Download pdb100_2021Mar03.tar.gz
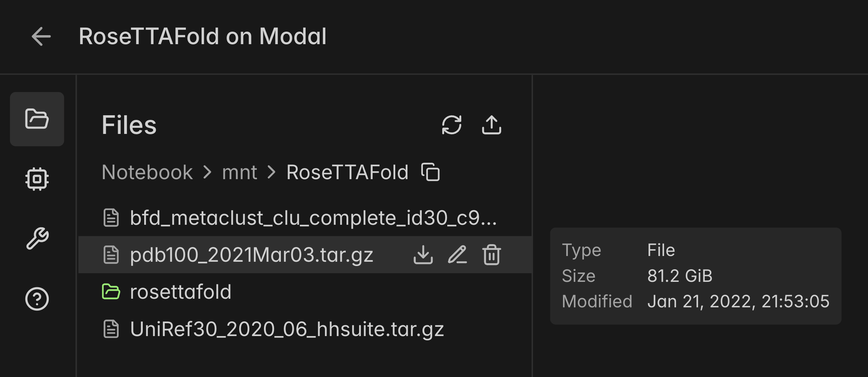The height and width of the screenshot is (377, 868). click(x=423, y=255)
